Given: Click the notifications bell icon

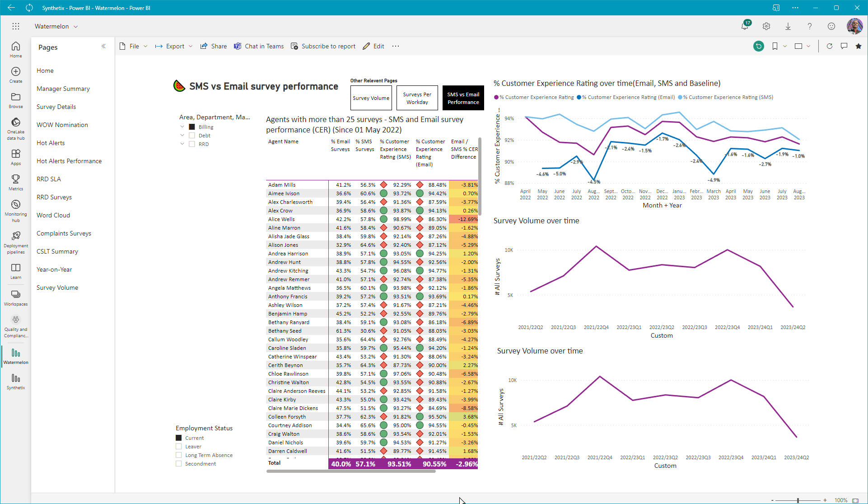Looking at the screenshot, I should point(745,26).
